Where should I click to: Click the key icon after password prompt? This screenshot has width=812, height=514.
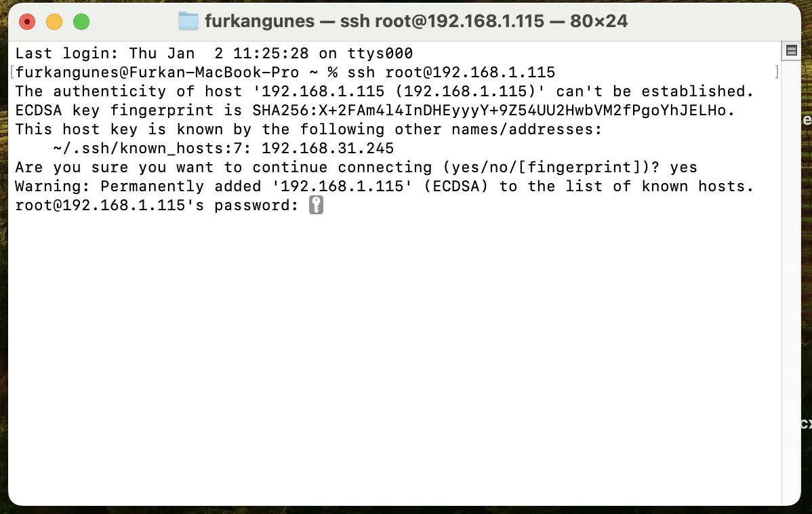pos(316,205)
